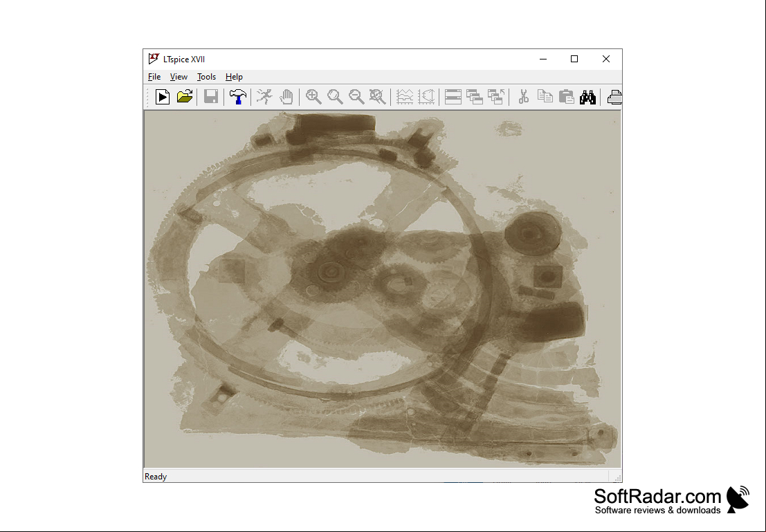Open Control Panel hammer icon
Viewport: 766px width, 532px height.
238,97
